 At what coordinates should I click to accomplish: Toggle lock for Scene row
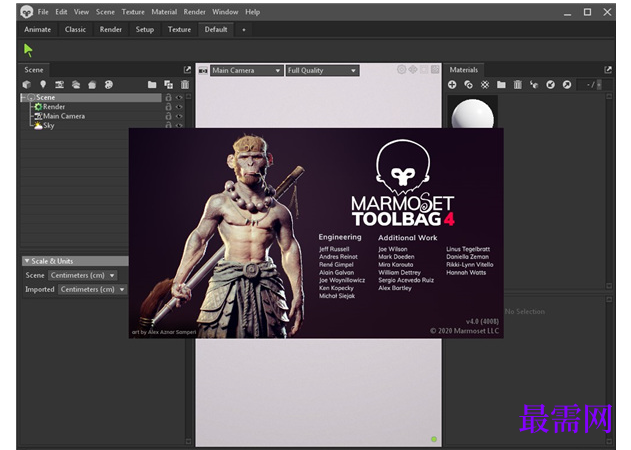tap(169, 97)
